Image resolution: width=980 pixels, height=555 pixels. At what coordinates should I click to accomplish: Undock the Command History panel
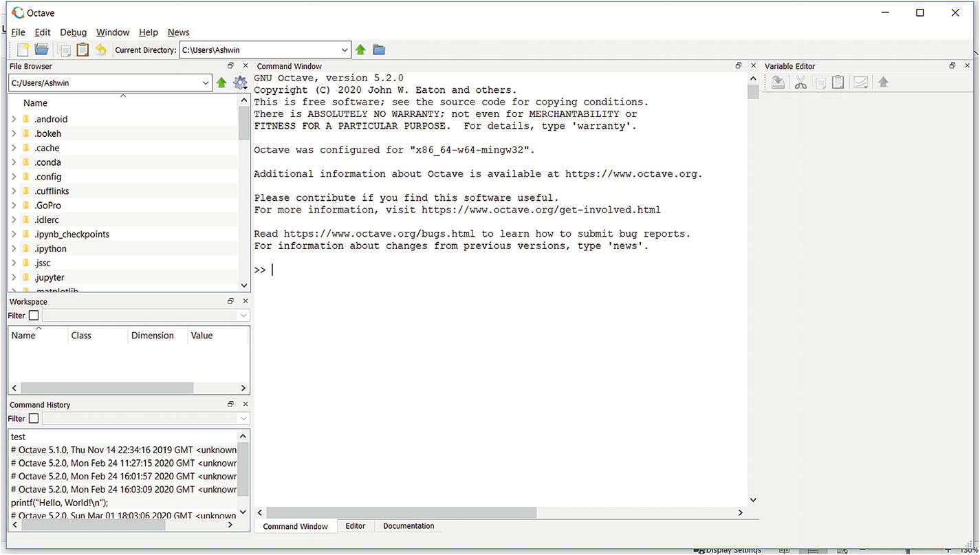(x=230, y=404)
